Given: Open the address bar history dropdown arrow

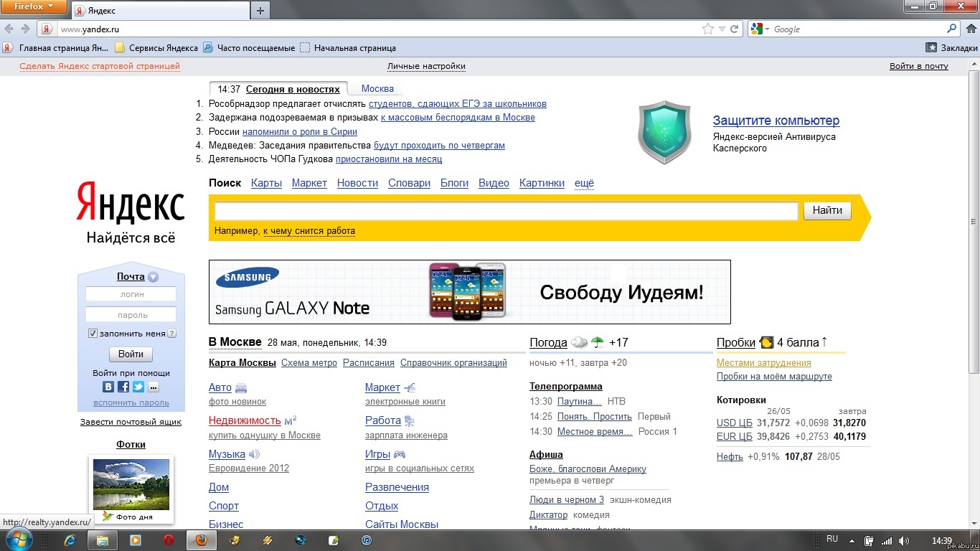Looking at the screenshot, I should (722, 29).
